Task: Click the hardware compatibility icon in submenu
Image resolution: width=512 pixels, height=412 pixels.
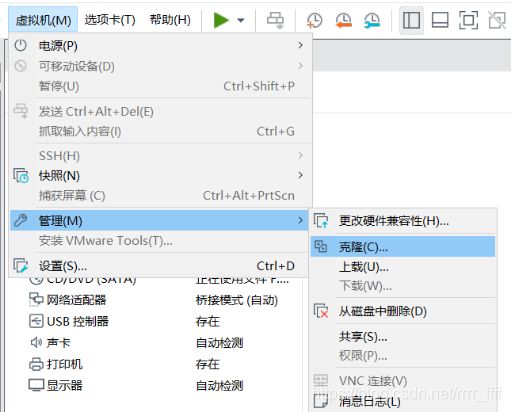Action: click(x=321, y=221)
